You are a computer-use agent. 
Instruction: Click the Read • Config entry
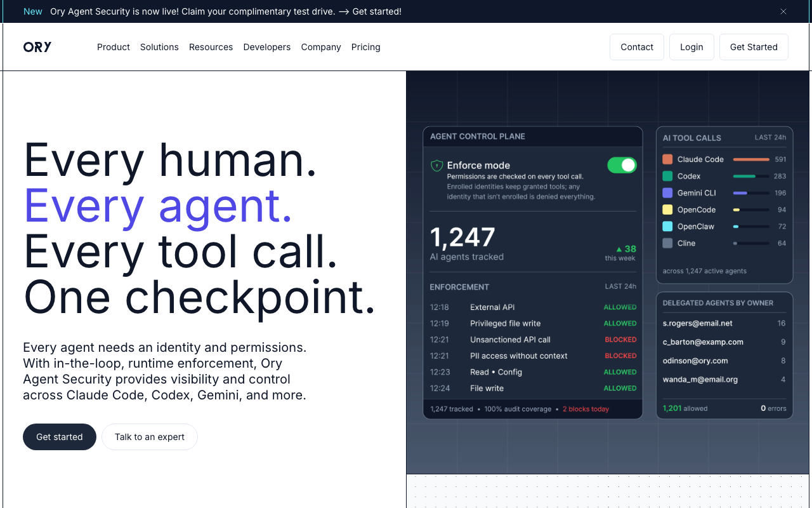pos(533,372)
